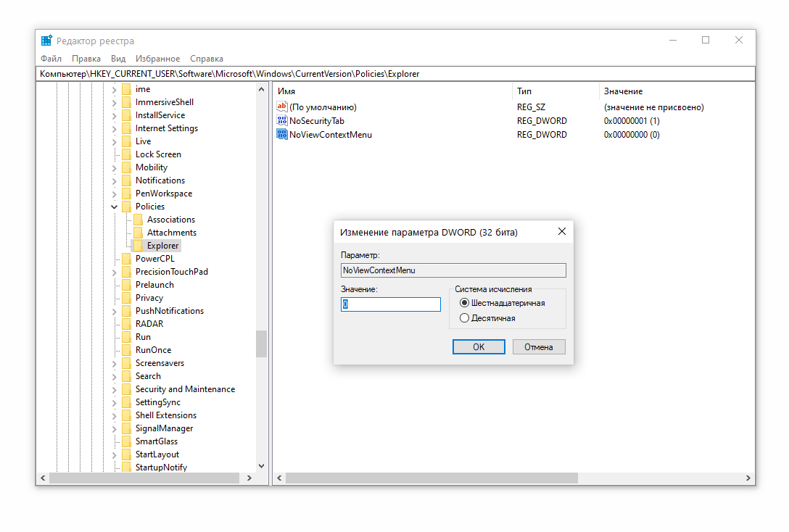
Task: Click the tree pane horizontal scrollbar thumb
Action: tap(144, 478)
